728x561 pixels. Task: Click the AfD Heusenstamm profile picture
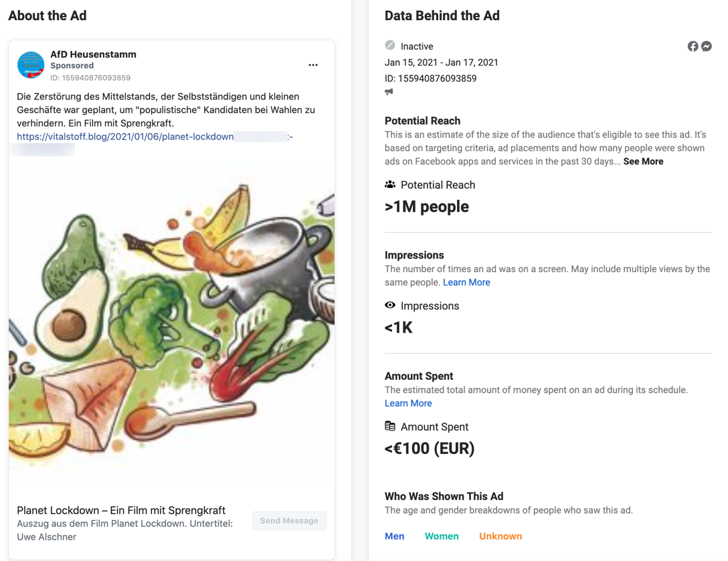31,64
